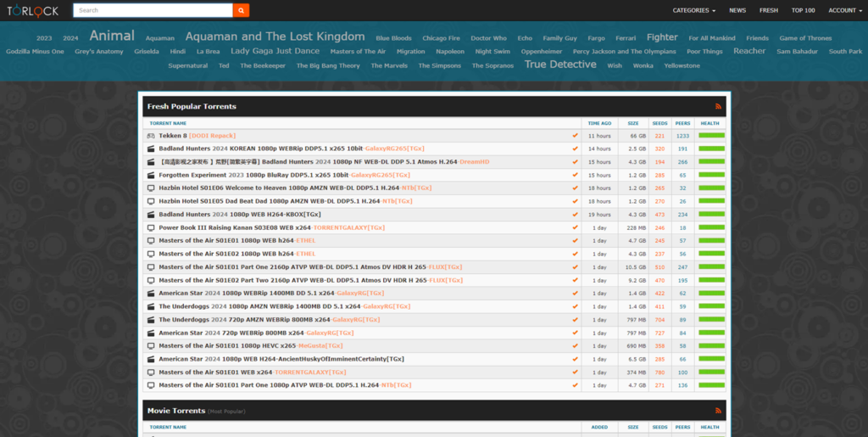Open Aquaman and The Lost Kingdom tag
868x437 pixels.
[x=275, y=36]
